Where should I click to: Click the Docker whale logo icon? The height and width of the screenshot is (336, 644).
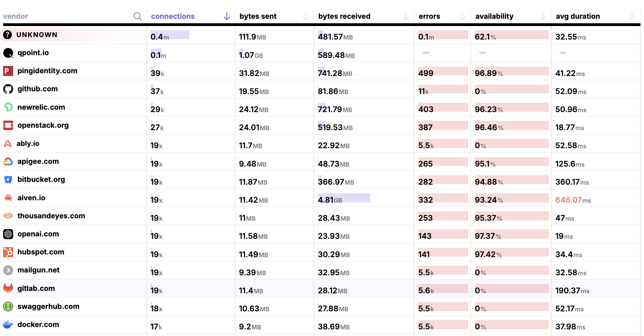[8, 325]
